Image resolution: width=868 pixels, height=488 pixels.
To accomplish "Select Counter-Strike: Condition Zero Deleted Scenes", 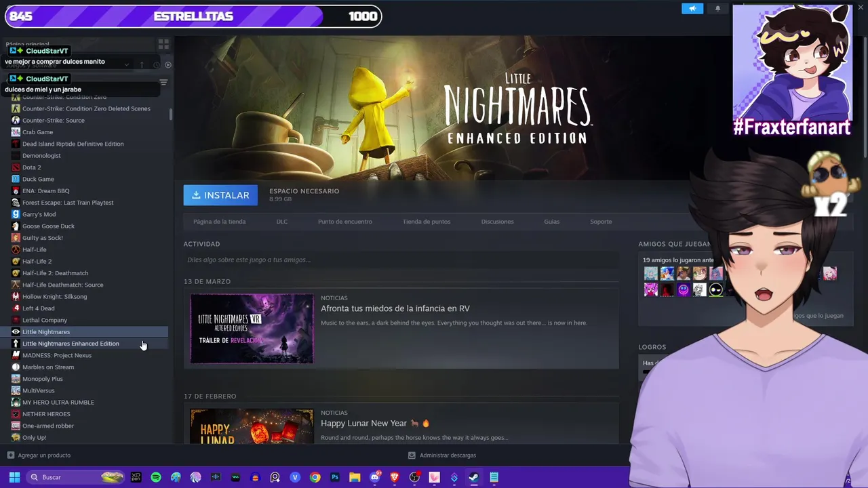I will click(86, 108).
